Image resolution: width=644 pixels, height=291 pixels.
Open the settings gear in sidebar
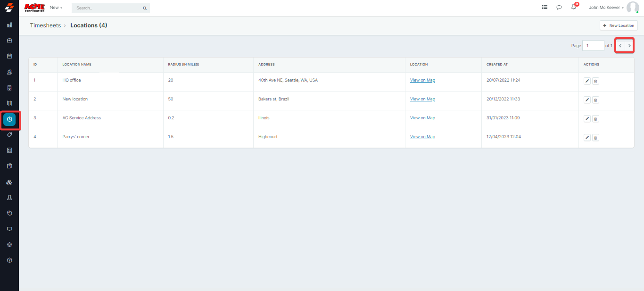(x=9, y=245)
